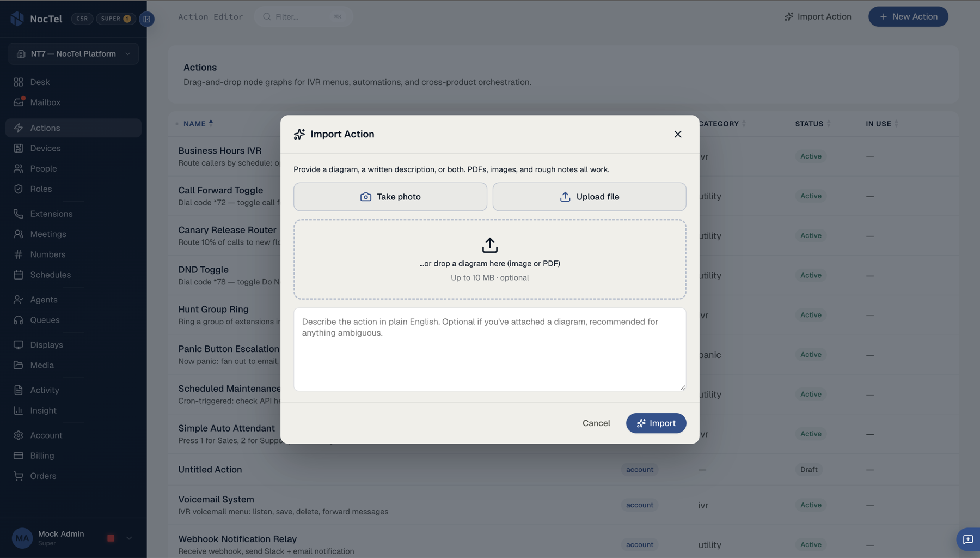Click the Queues headset icon
The height and width of the screenshot is (558, 980).
point(19,320)
